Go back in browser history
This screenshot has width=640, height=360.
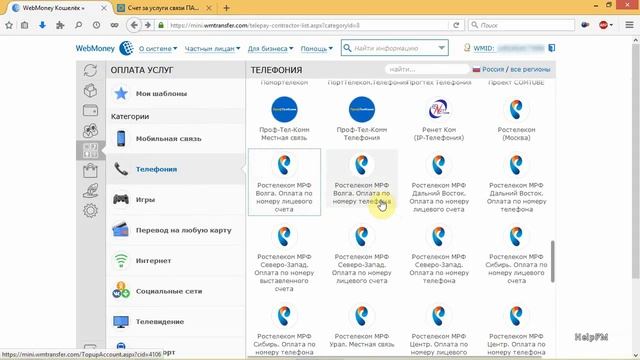point(133,25)
